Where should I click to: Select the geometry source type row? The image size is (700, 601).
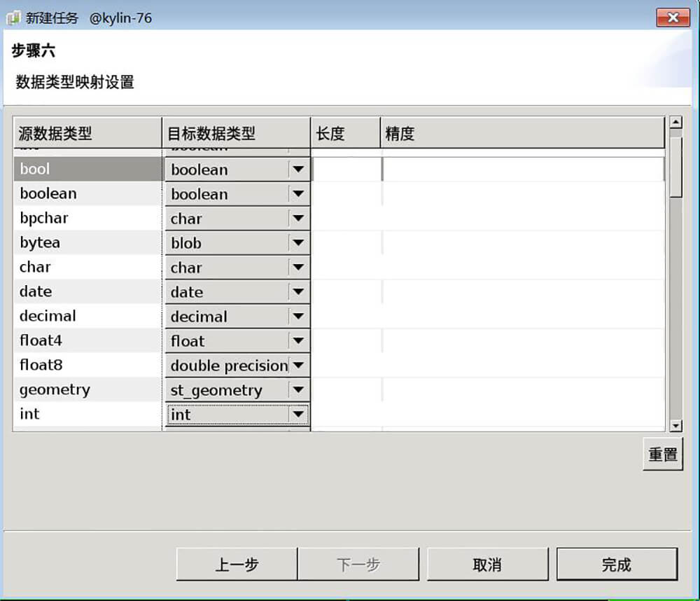point(87,390)
